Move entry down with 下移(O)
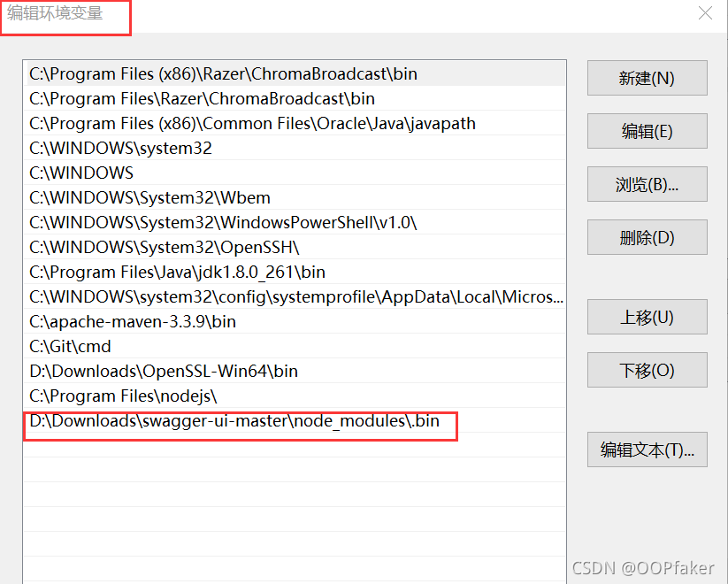The height and width of the screenshot is (584, 728). pyautogui.click(x=647, y=370)
